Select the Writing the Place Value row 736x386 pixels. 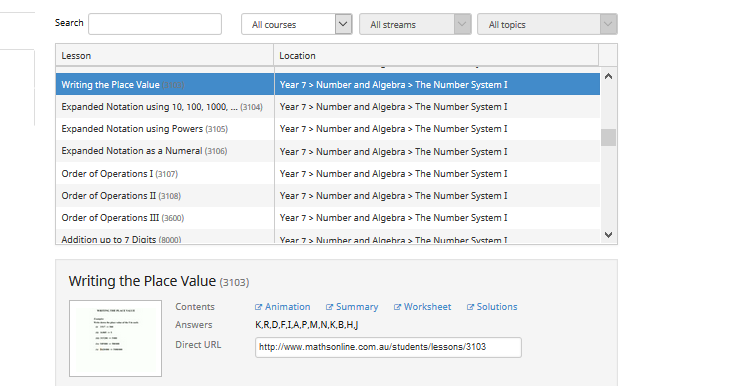[328, 85]
